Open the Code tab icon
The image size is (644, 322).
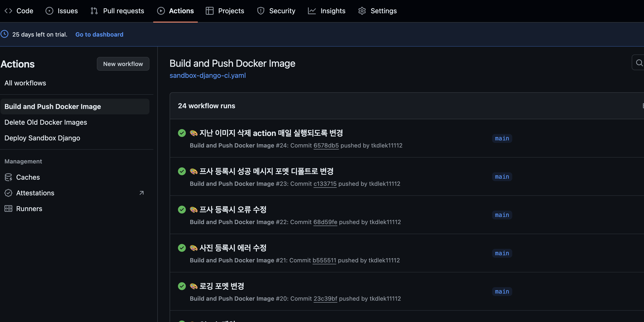coord(8,11)
